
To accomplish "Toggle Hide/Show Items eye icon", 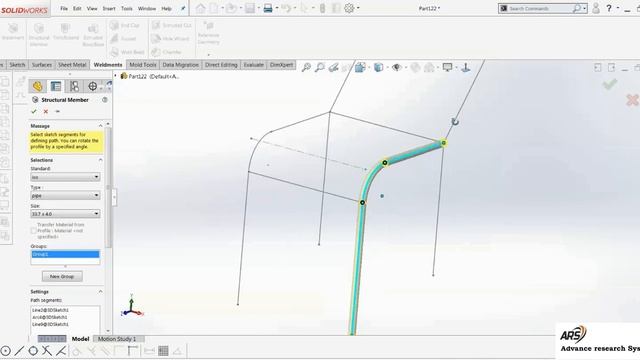I will coord(396,67).
